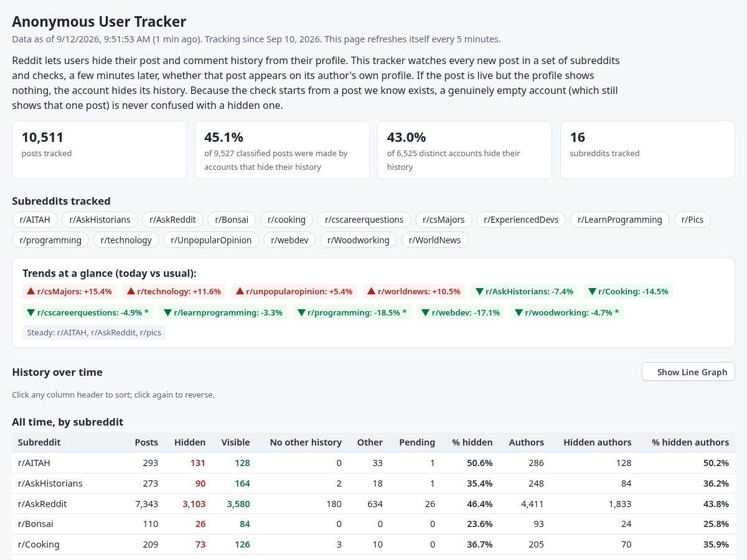
Task: Click the 45.1% classified posts card
Action: coord(282,150)
